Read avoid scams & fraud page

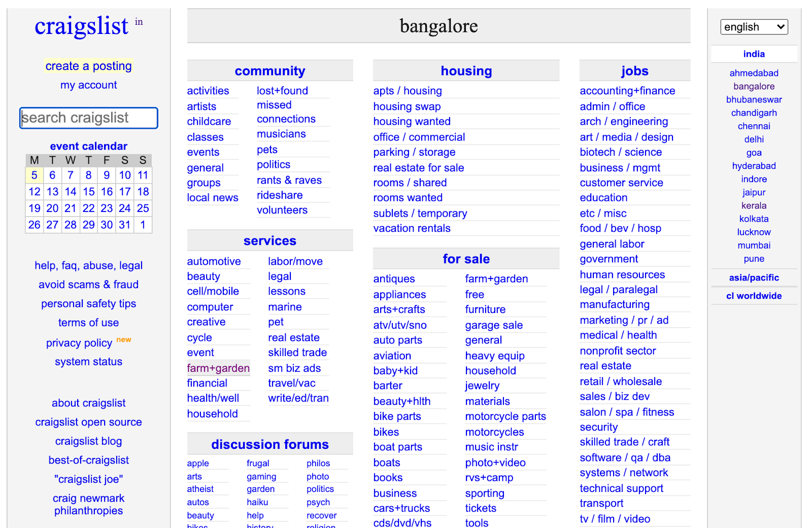pyautogui.click(x=89, y=285)
